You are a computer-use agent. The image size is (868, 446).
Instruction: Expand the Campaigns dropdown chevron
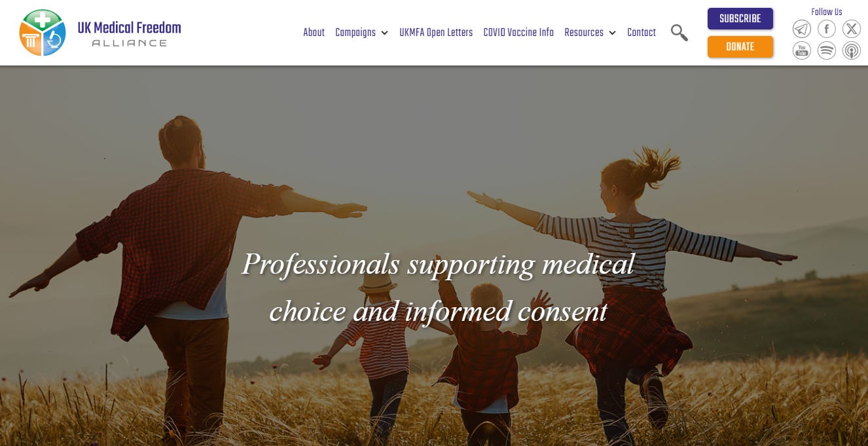384,33
